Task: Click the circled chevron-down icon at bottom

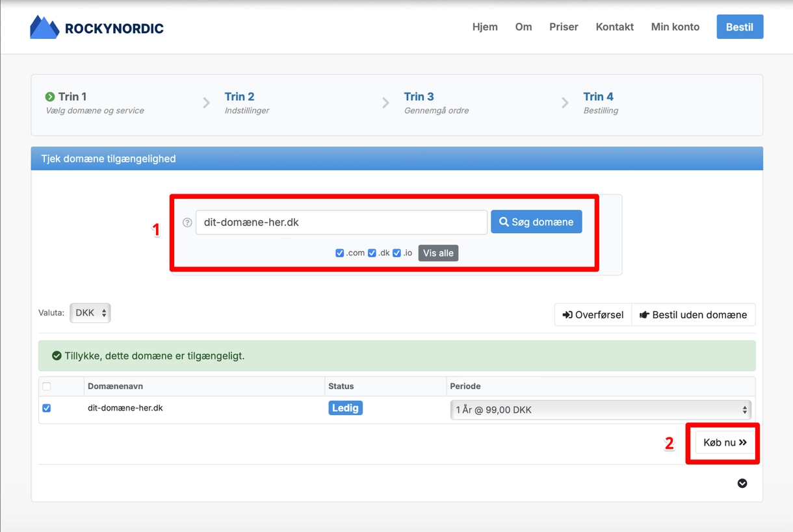Action: coord(742,483)
